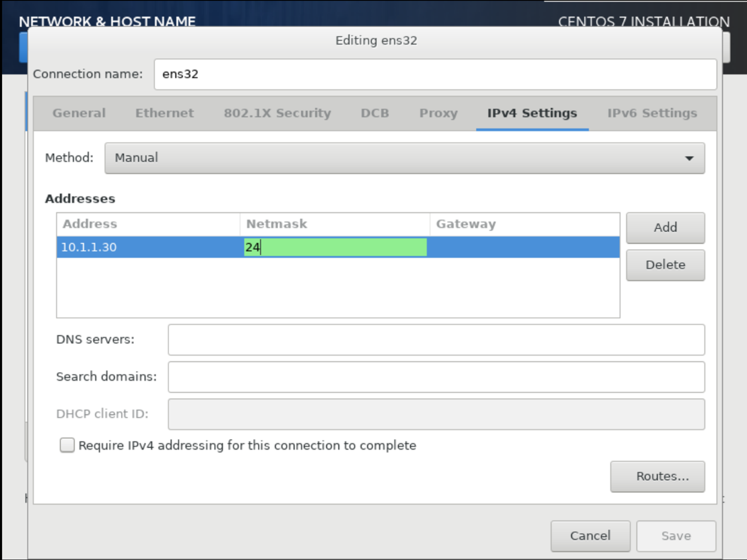Open the IPv6 Settings tab
The image size is (747, 560).
[652, 113]
